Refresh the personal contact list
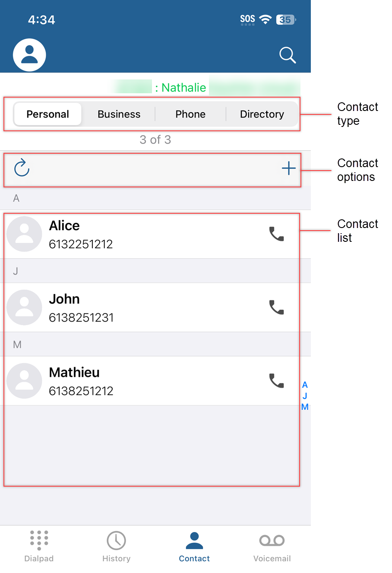This screenshot has height=573, width=392. (x=21, y=168)
